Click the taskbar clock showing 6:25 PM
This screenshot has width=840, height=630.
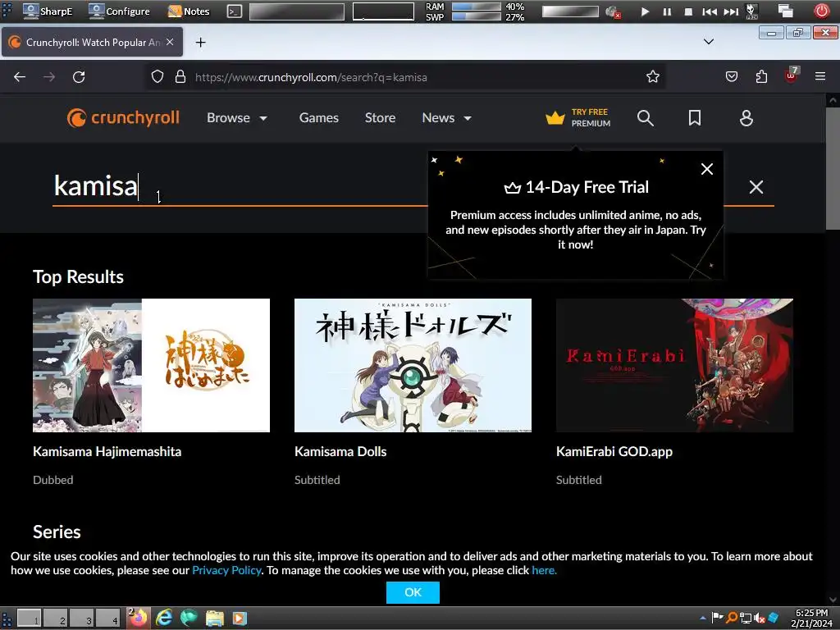(x=811, y=619)
